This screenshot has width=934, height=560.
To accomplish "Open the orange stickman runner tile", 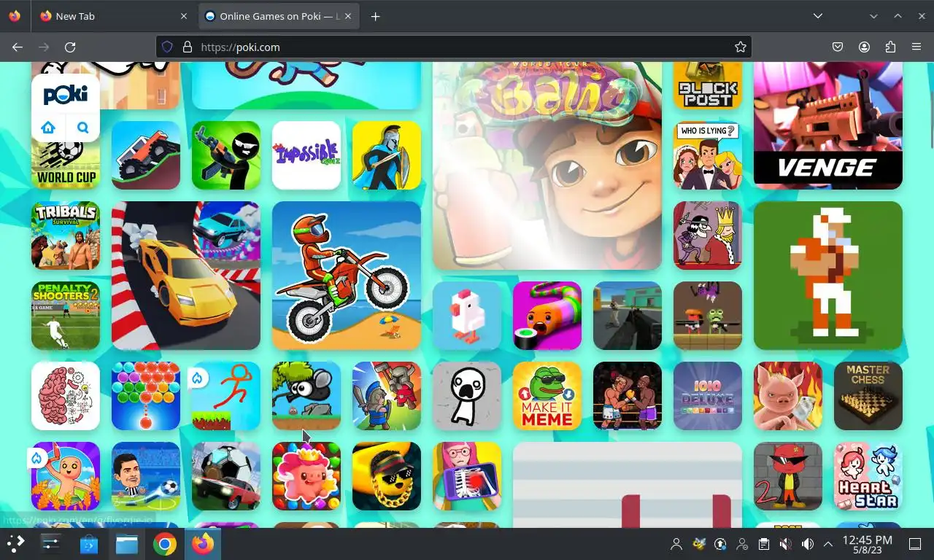I will (226, 396).
